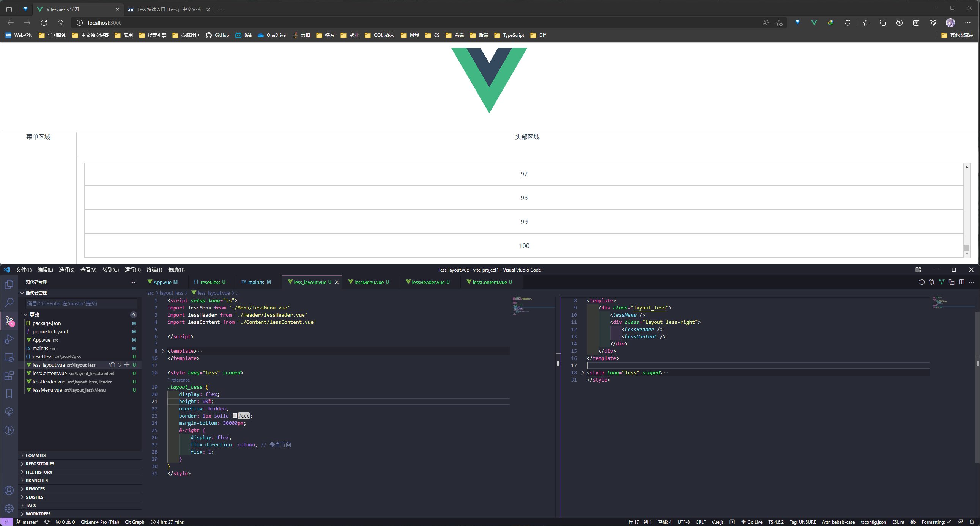Open Source Control panel more actions ellipsis

pos(133,282)
